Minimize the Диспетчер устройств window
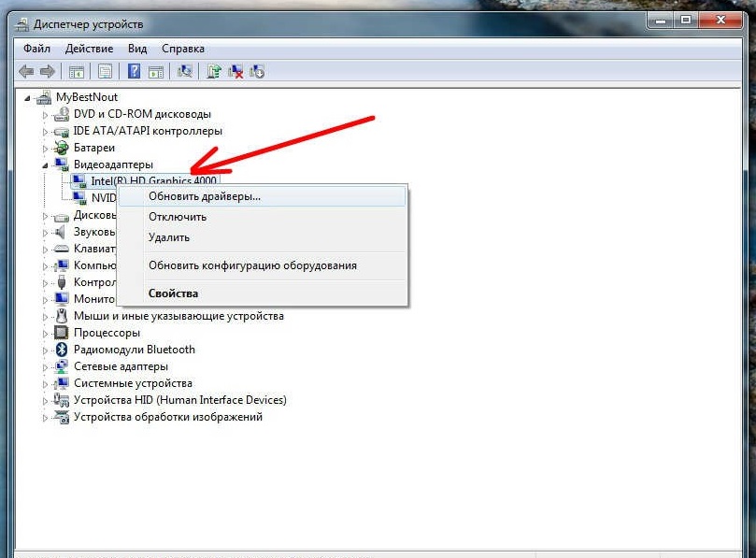Viewport: 756px width, 558px height. [x=661, y=21]
